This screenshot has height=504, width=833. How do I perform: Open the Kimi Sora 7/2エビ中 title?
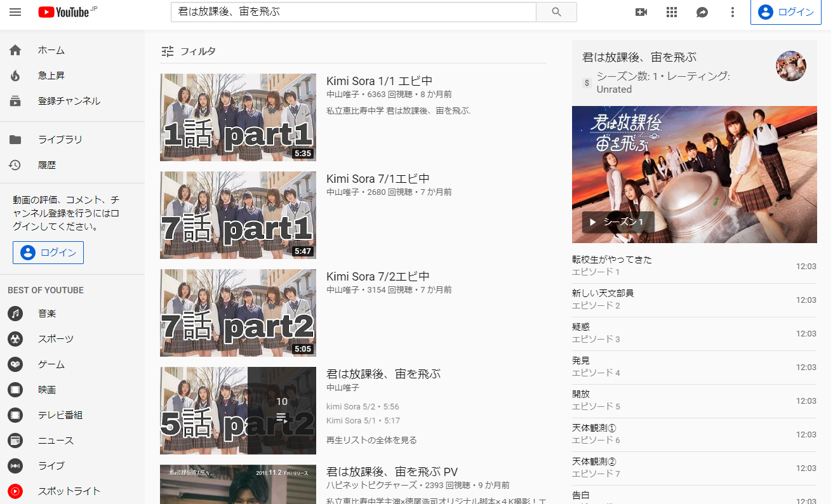(x=378, y=276)
